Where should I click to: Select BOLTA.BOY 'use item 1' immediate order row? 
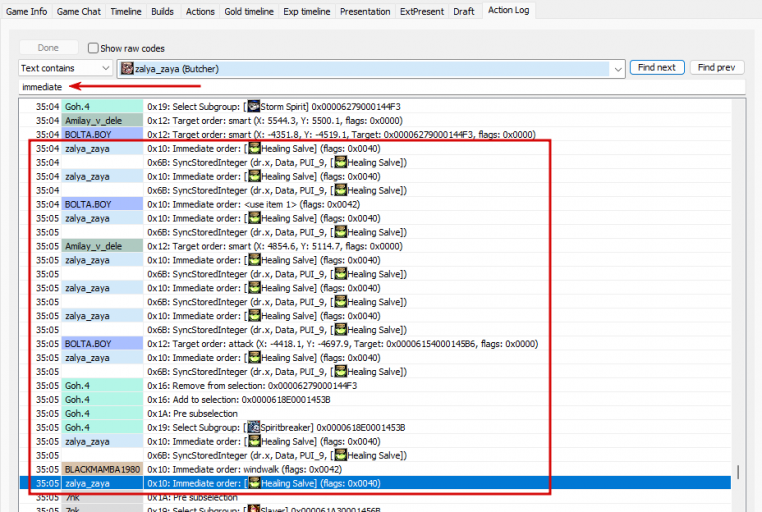coord(375,204)
